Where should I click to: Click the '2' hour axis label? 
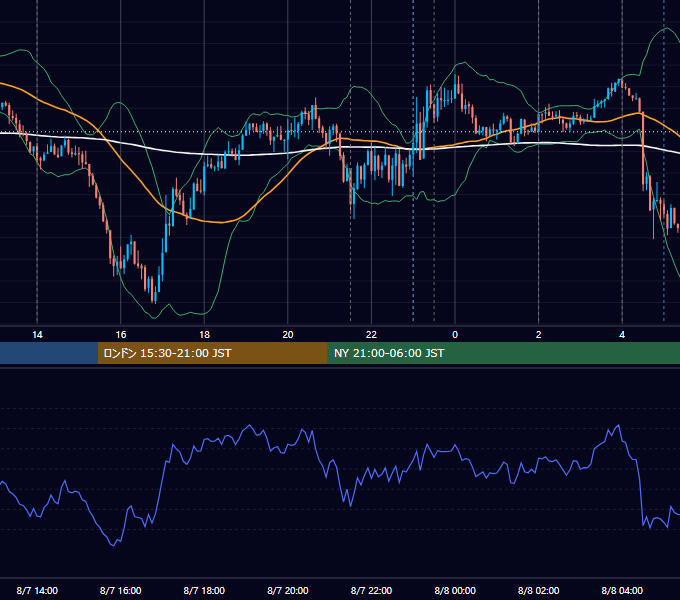[x=539, y=335]
